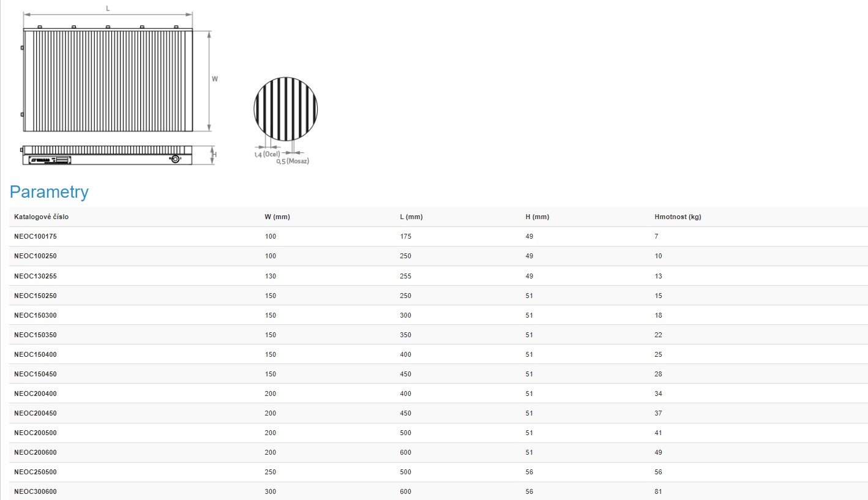Click the Parametry heading

click(49, 192)
